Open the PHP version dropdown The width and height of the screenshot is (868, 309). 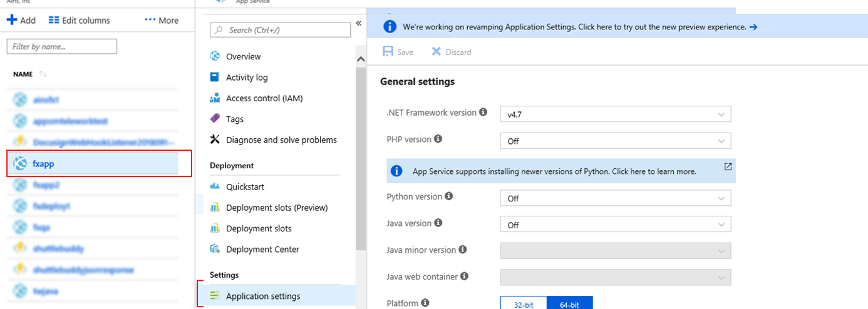pyautogui.click(x=615, y=141)
